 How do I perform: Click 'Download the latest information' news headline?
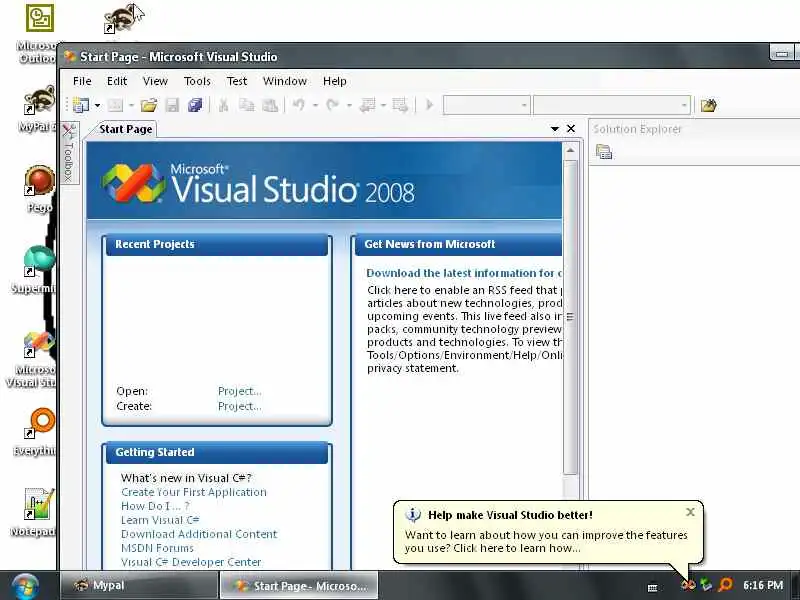pos(464,273)
